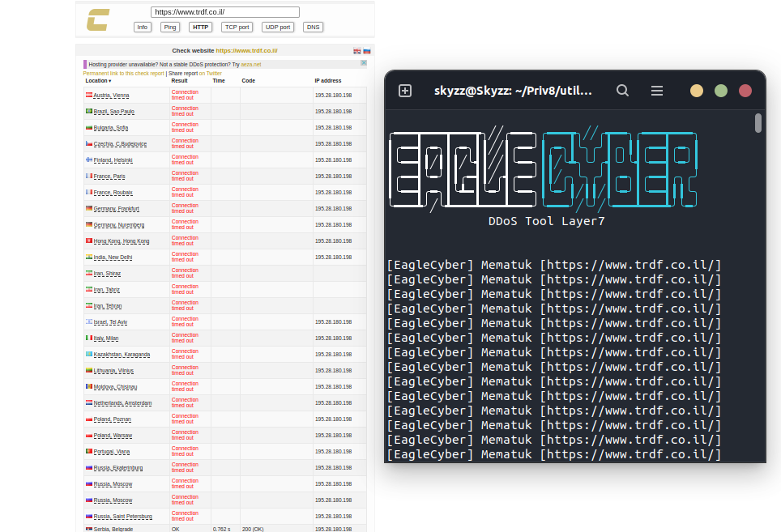
Task: Select the Ping check tab
Action: click(170, 28)
